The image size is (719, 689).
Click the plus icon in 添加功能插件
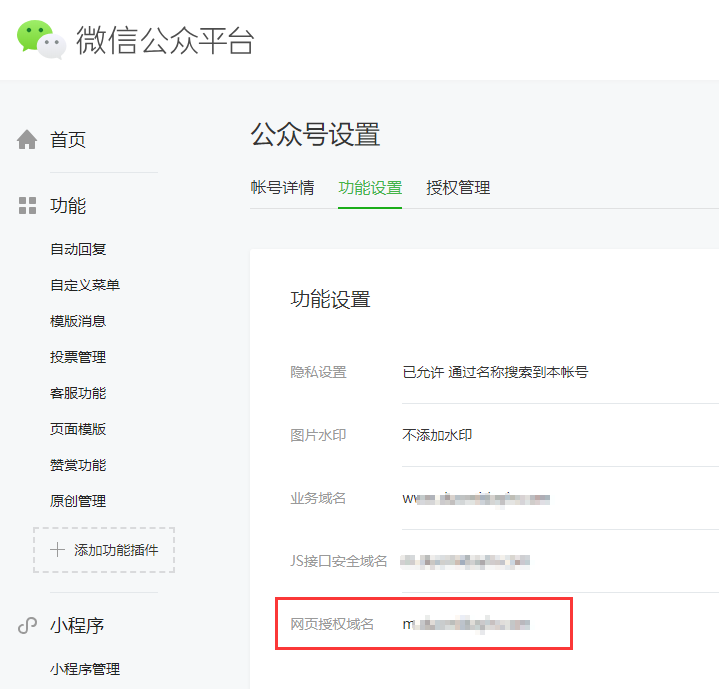(58, 550)
